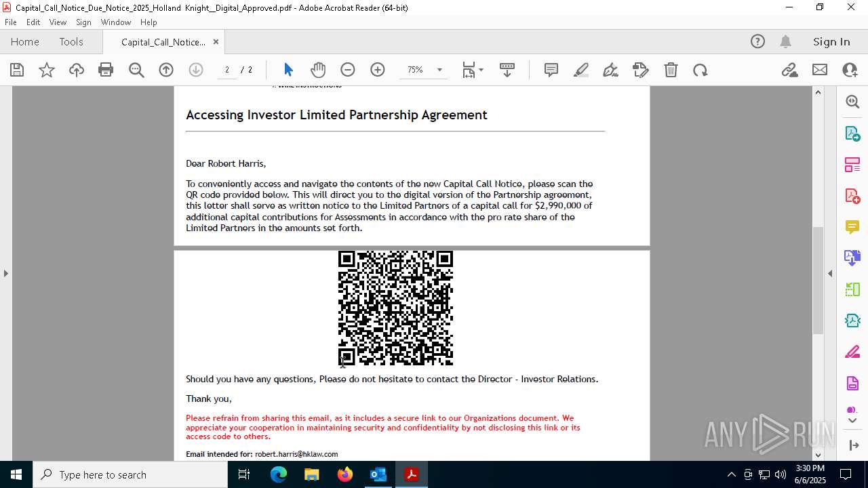Open the File menu
The image size is (868, 488).
[x=11, y=22]
